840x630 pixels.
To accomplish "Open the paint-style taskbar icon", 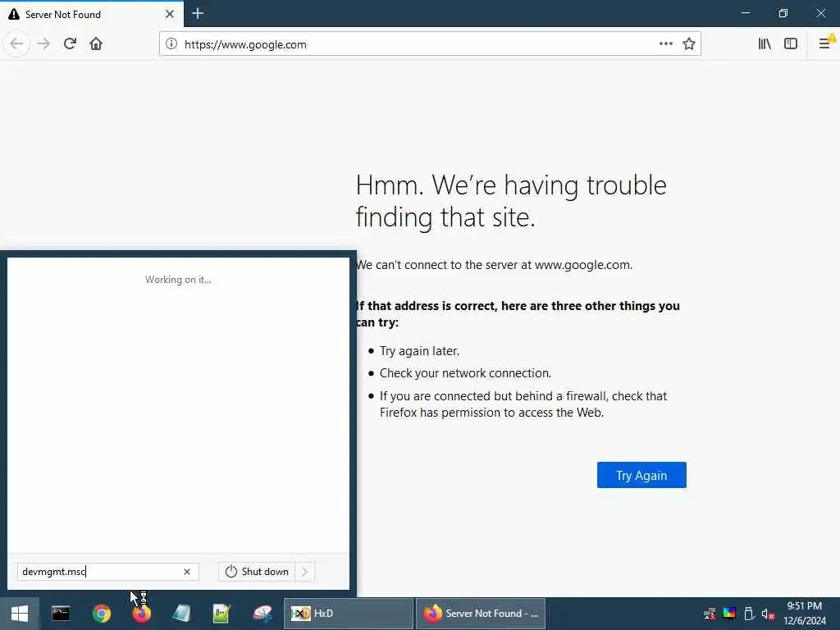I will (262, 614).
